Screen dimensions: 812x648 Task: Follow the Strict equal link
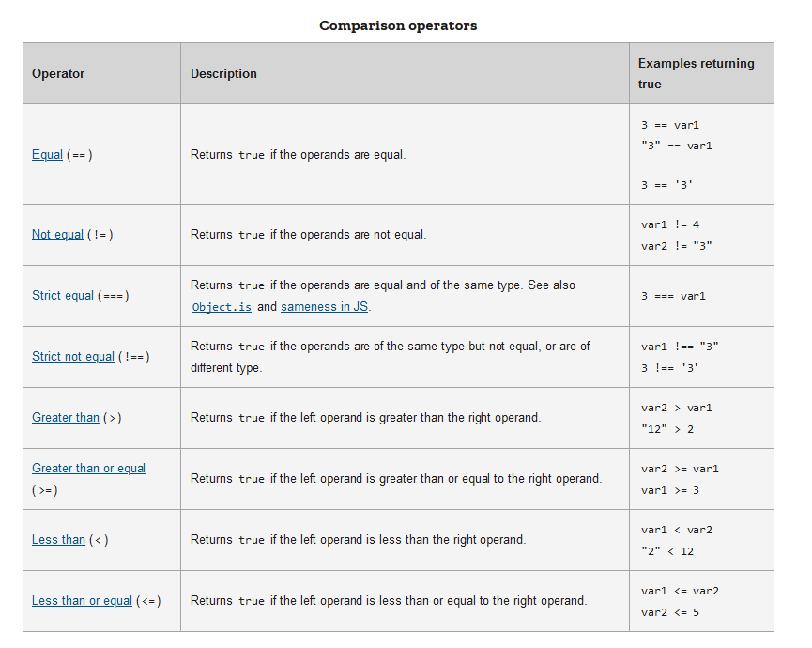click(63, 296)
